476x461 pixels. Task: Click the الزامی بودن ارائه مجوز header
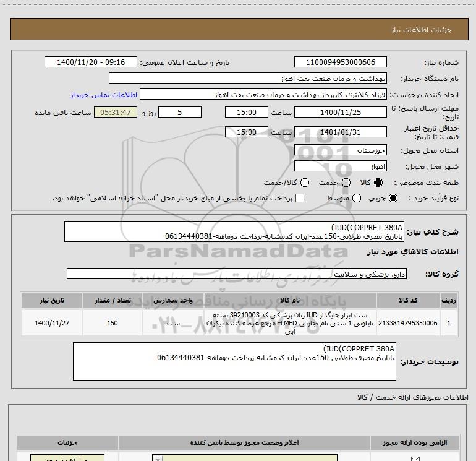415,442
